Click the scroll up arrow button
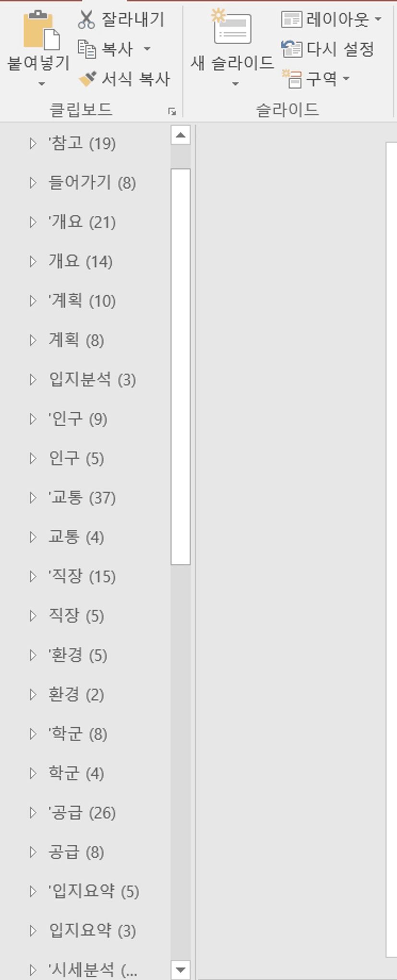The width and height of the screenshot is (397, 980). (180, 135)
